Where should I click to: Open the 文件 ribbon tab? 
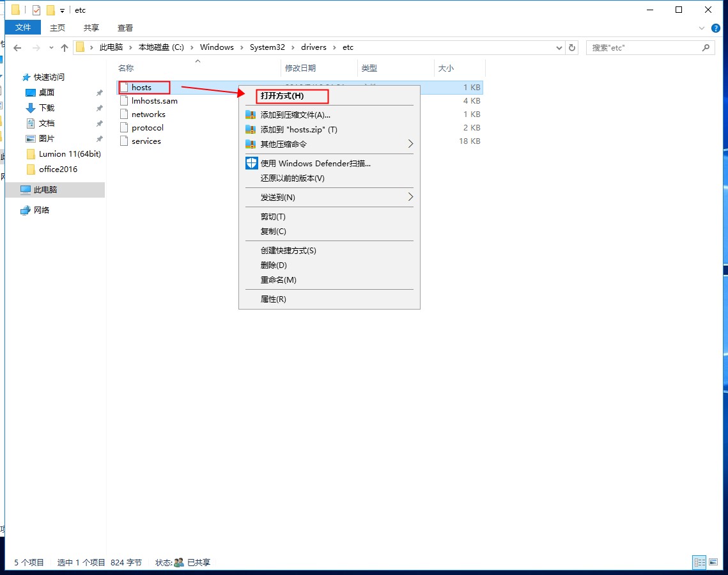[x=23, y=28]
